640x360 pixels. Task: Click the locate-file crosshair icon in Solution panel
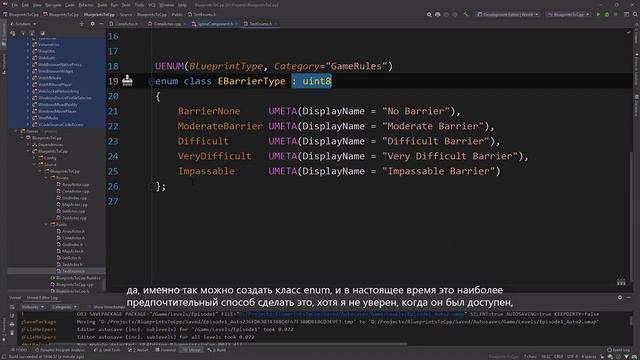pos(82,24)
